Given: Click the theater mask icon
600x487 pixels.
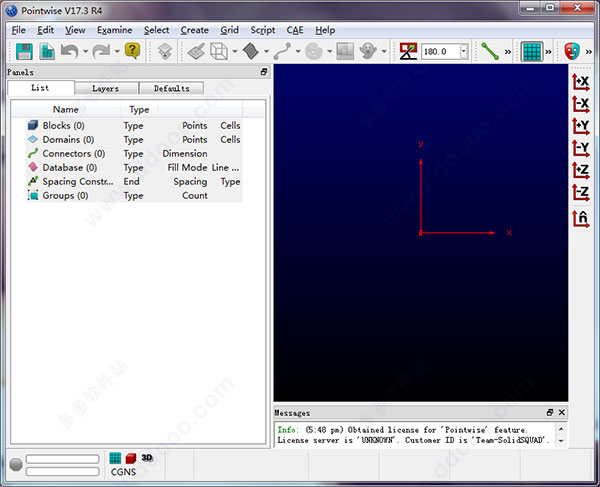Looking at the screenshot, I should pyautogui.click(x=572, y=51).
